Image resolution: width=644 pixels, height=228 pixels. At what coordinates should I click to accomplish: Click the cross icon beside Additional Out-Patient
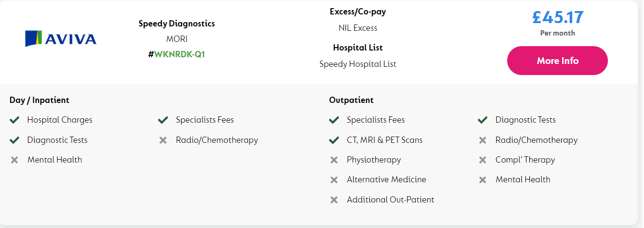tap(334, 200)
